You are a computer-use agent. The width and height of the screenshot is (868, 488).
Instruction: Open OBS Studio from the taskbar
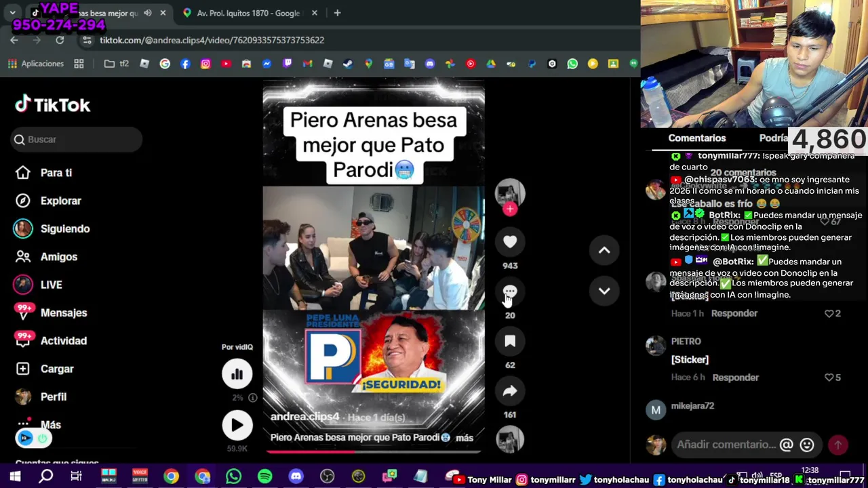328,476
